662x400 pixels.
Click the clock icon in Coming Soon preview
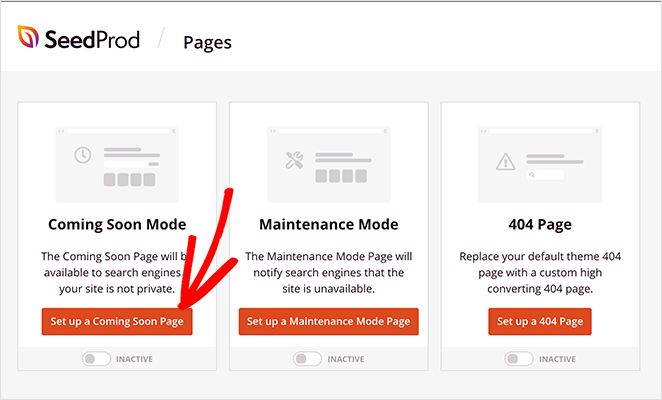click(x=82, y=155)
